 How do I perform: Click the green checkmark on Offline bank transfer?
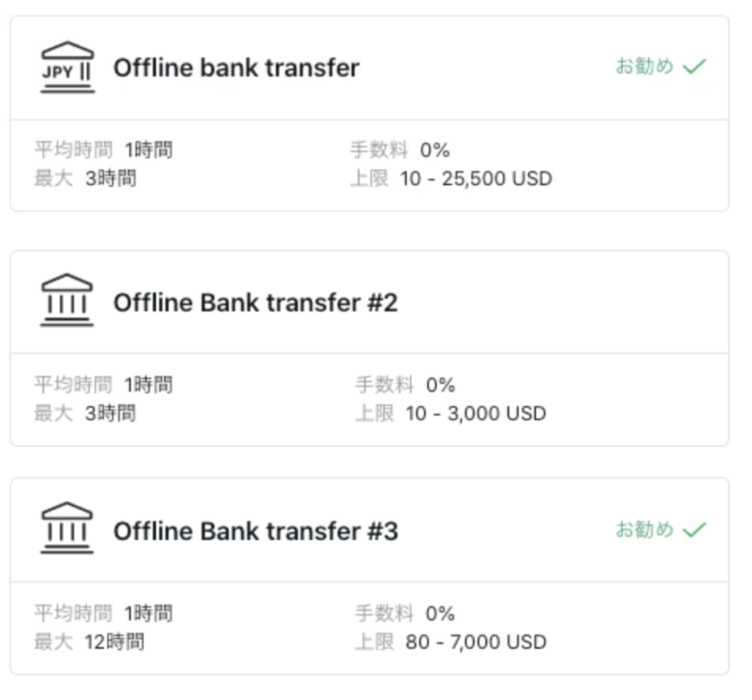pyautogui.click(x=694, y=67)
